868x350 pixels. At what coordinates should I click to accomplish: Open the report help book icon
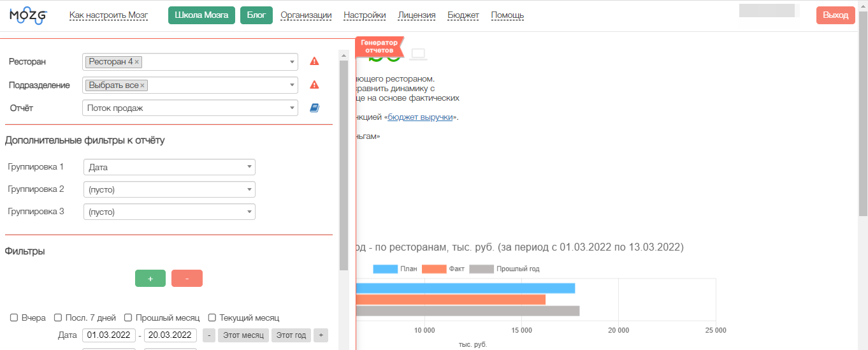(x=314, y=108)
